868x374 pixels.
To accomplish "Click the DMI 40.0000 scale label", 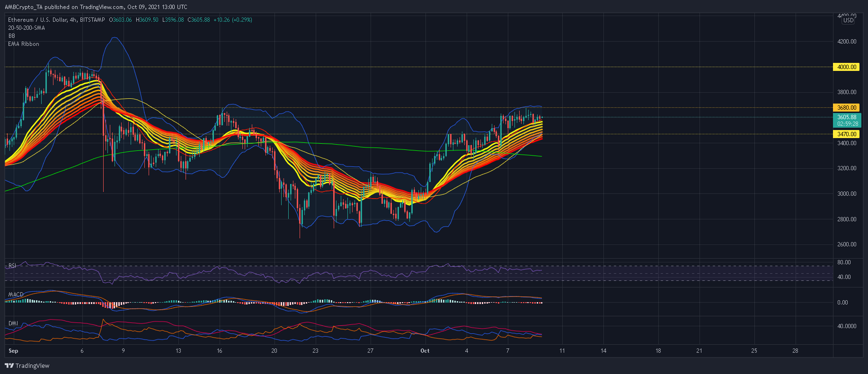I will (x=847, y=326).
